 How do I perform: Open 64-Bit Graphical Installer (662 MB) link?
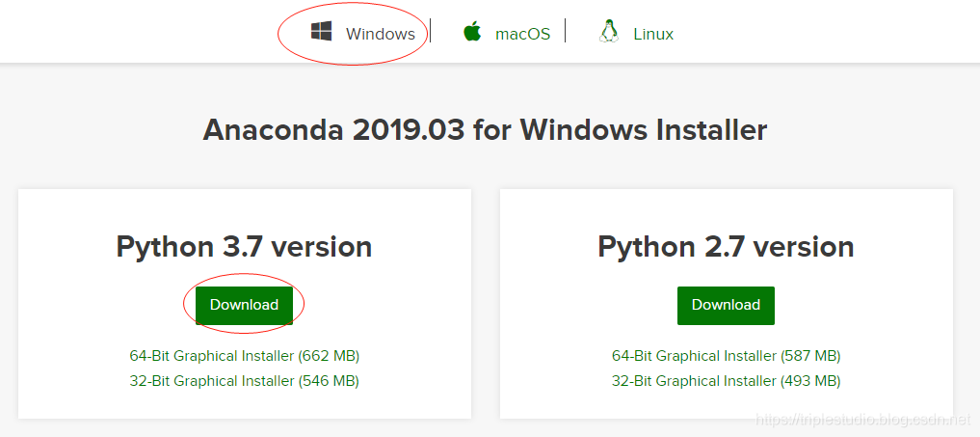tap(245, 356)
